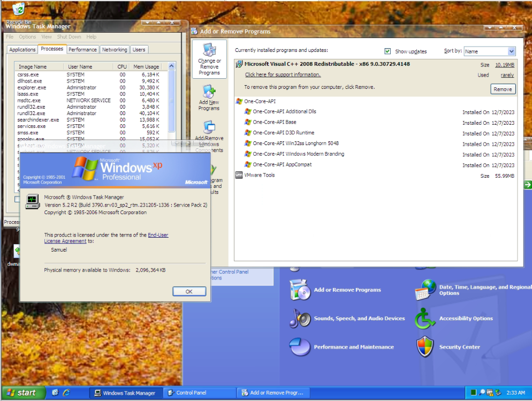Open the Help menu in Task Manager
This screenshot has height=401, width=532.
pyautogui.click(x=92, y=36)
